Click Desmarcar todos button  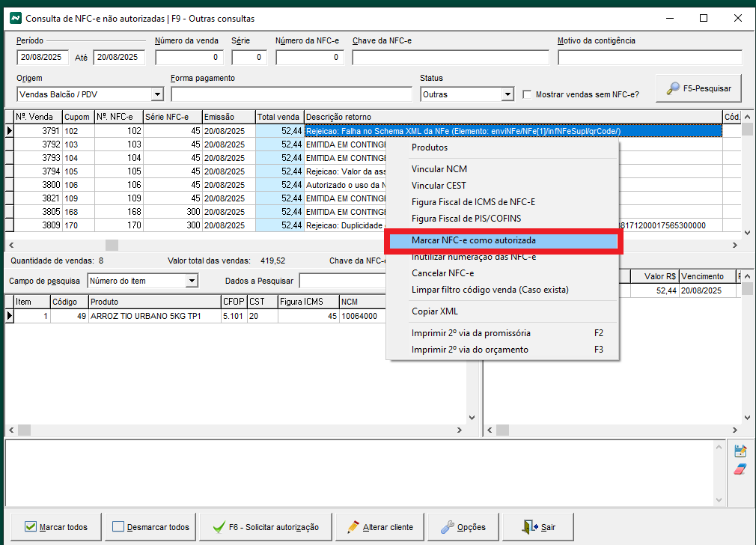pyautogui.click(x=150, y=527)
